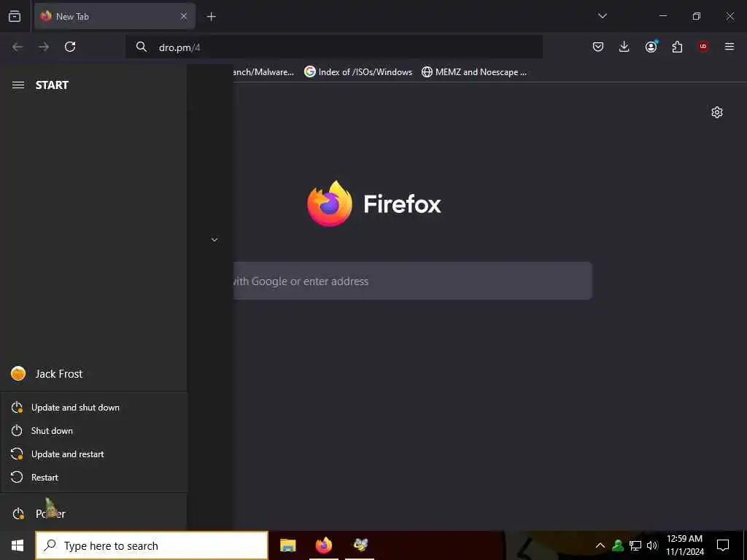Expand the Start menu hamburger icon
The height and width of the screenshot is (560, 747).
pos(18,85)
